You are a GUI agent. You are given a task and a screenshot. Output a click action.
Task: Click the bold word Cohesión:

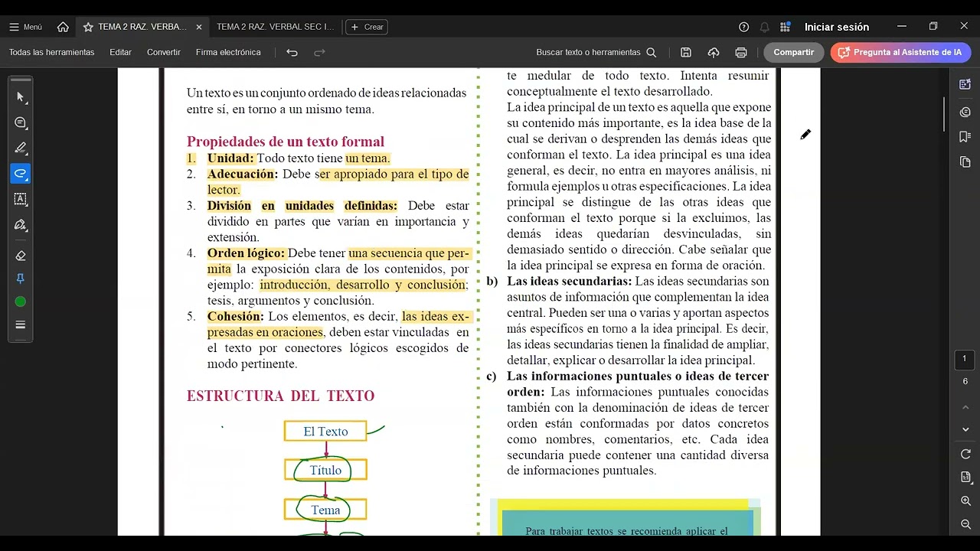click(x=236, y=316)
